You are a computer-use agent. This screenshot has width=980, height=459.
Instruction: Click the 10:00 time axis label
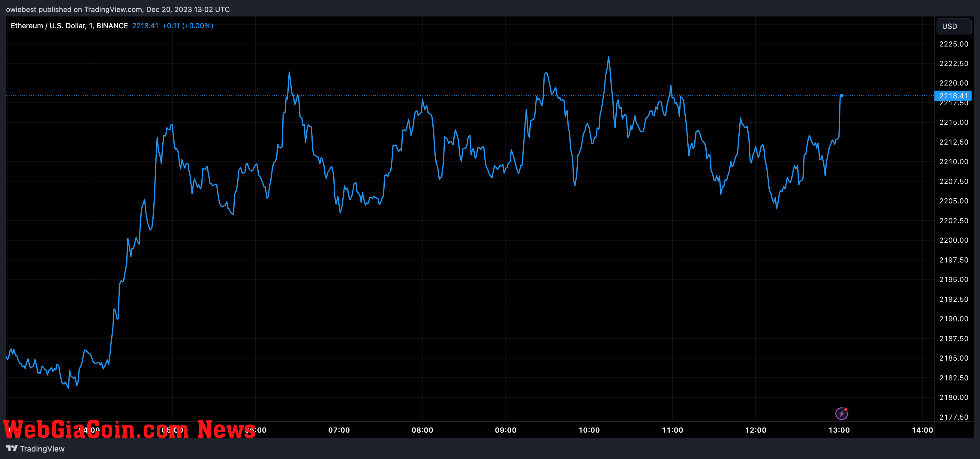coord(589,430)
